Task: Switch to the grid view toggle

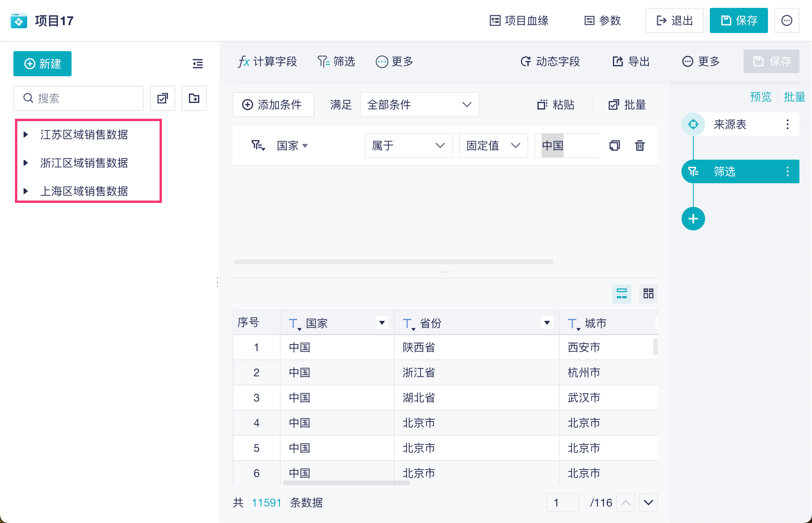Action: [648, 293]
